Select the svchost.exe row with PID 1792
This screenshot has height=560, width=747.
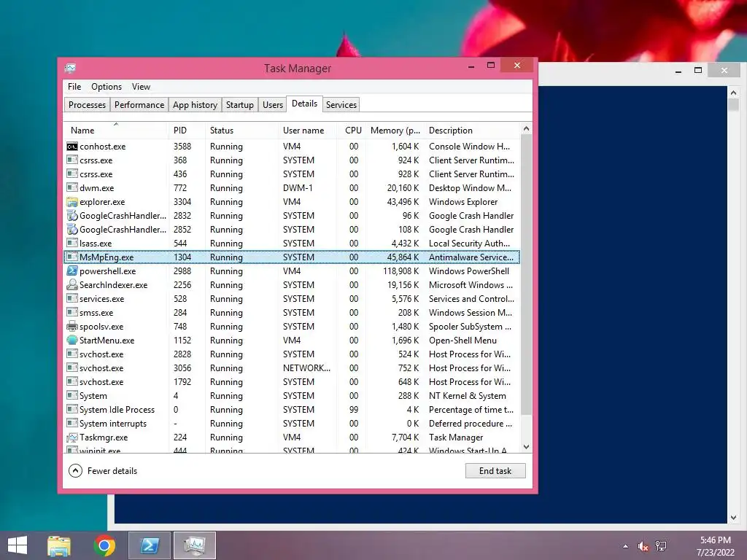point(292,382)
